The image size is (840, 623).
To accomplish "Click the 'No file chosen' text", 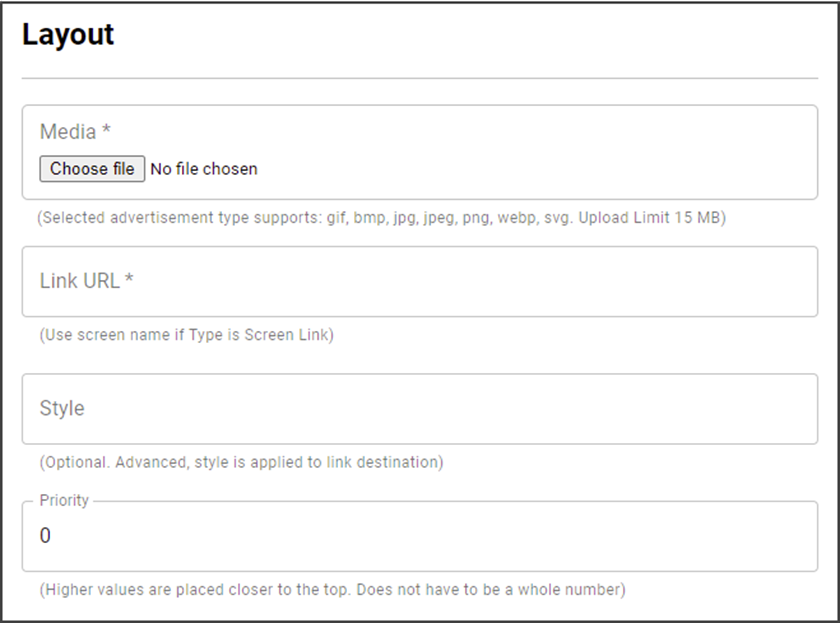I will (x=203, y=169).
